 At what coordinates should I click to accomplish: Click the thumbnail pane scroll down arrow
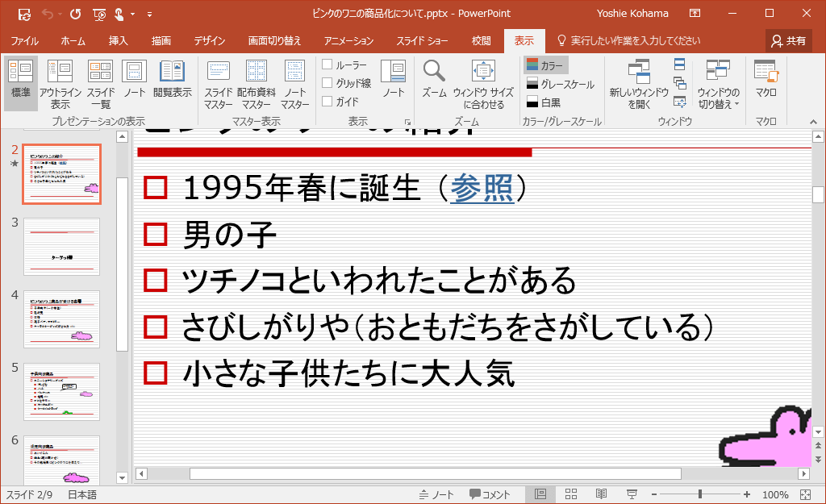point(123,478)
